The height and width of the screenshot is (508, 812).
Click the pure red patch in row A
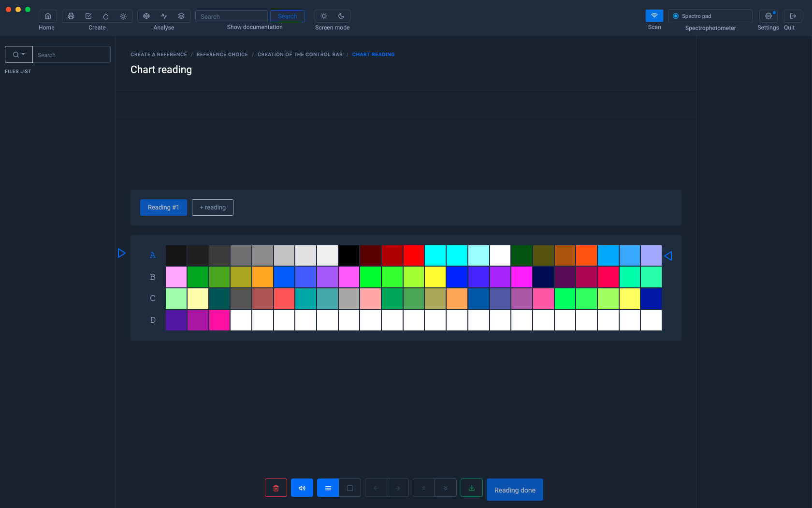click(x=414, y=255)
